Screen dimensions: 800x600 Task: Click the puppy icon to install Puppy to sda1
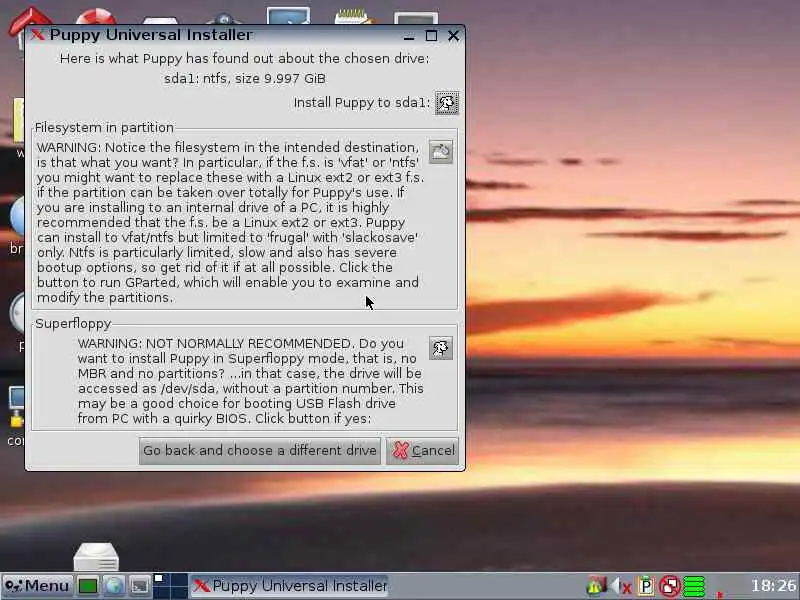(x=446, y=103)
